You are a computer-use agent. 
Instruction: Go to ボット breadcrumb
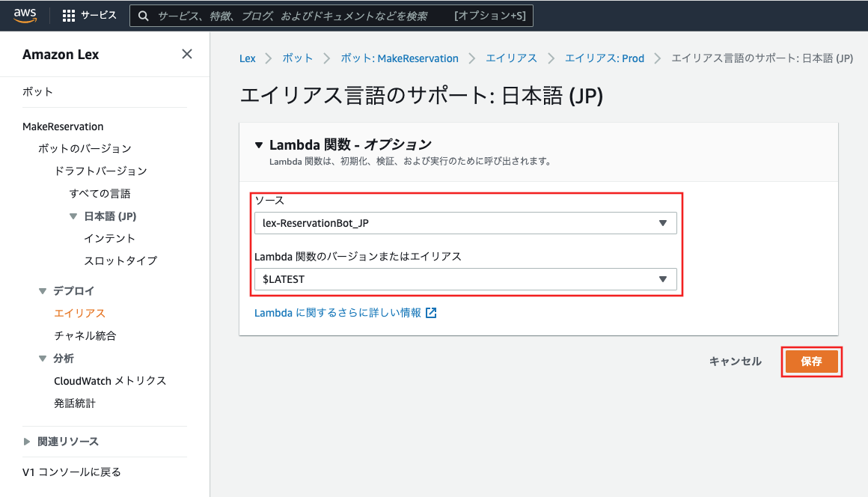(x=297, y=58)
